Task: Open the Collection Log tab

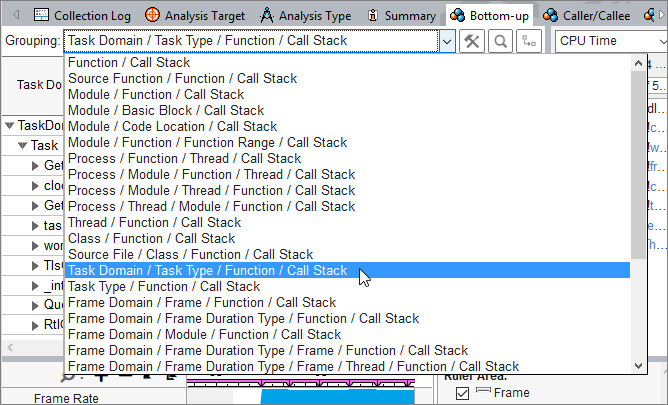Action: (x=84, y=16)
